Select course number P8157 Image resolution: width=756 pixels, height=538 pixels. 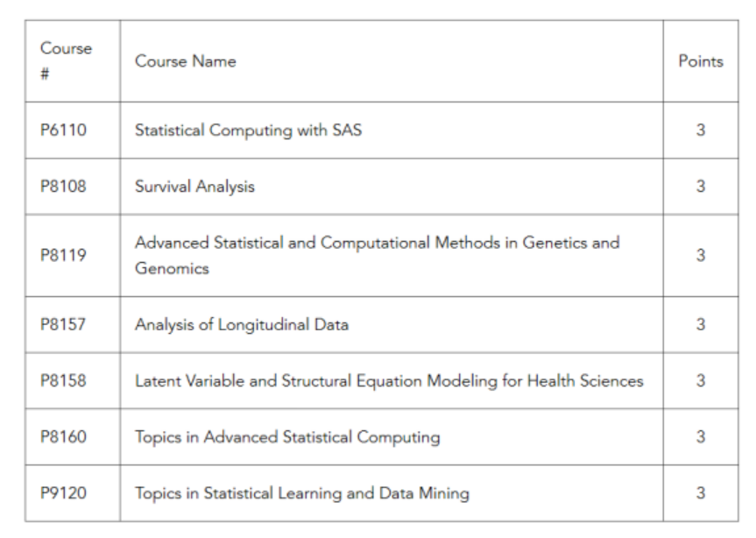point(63,324)
